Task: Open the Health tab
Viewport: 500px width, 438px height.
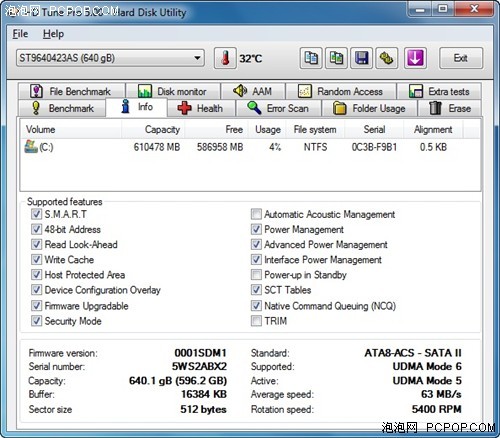Action: (201, 108)
